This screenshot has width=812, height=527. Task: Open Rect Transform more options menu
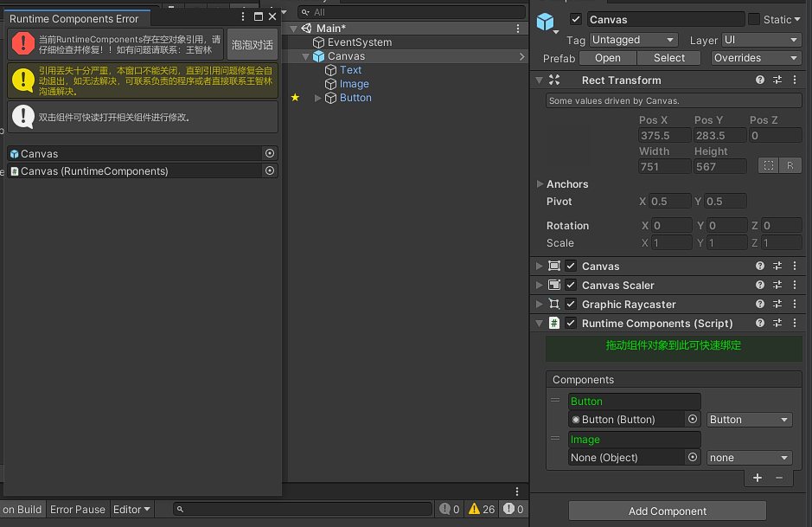pos(795,80)
